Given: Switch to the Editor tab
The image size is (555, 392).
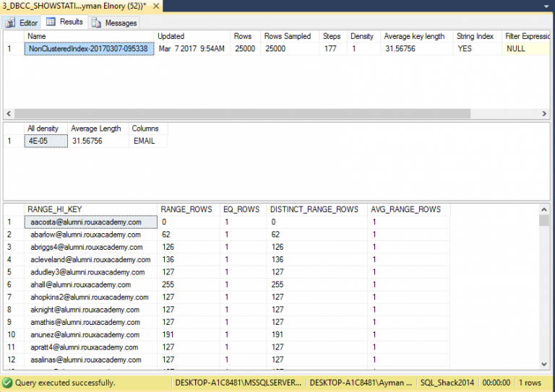Looking at the screenshot, I should (22, 22).
